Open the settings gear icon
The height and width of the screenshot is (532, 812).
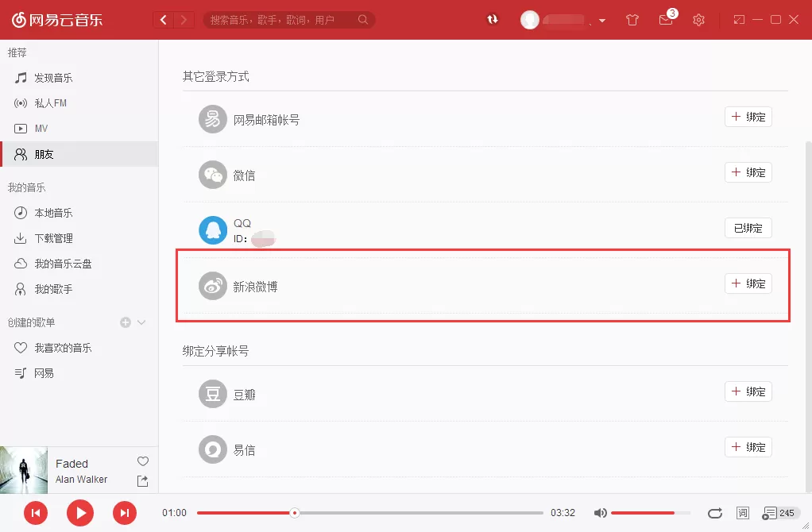(x=698, y=20)
